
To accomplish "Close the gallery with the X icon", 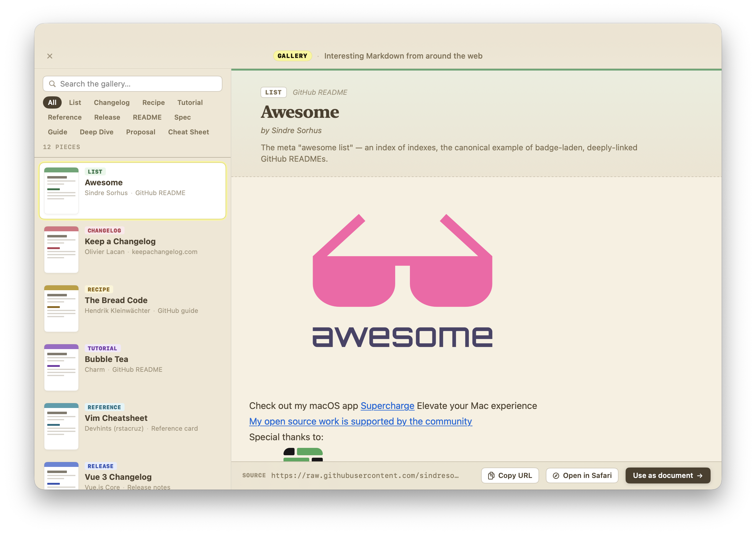I will [x=50, y=56].
